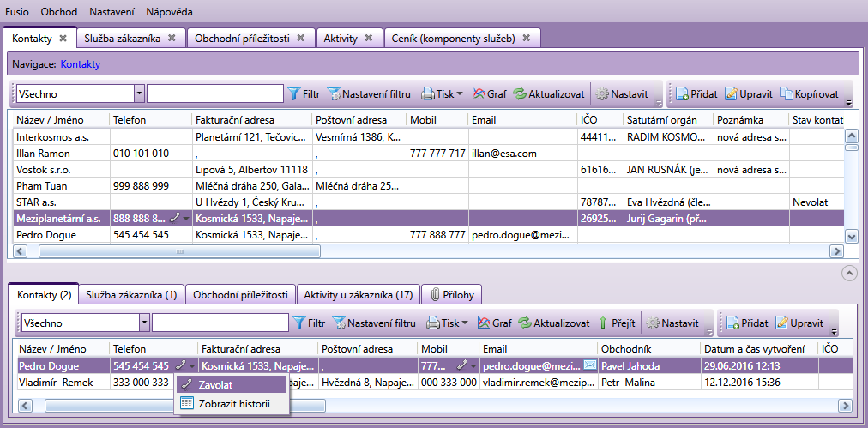Image resolution: width=868 pixels, height=428 pixels.
Task: Expand the upper Tisk dropdown arrow
Action: point(460,94)
